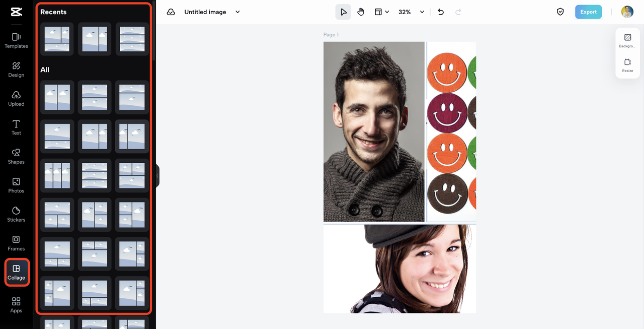Expand the file menu chevron beside title
644x329 pixels.
click(x=238, y=12)
